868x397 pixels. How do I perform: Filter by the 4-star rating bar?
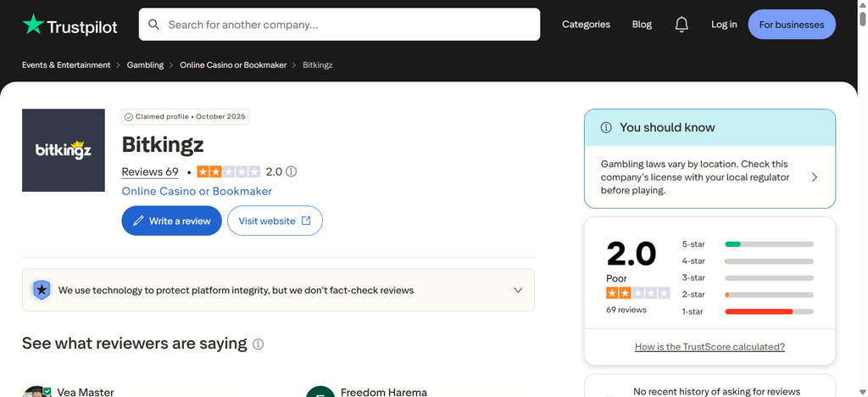coord(748,260)
